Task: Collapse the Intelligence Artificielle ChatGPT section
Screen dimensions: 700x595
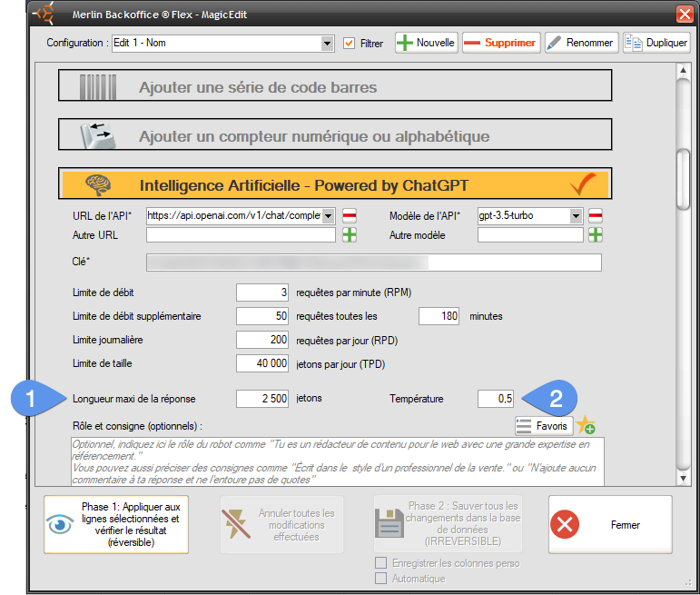Action: pyautogui.click(x=335, y=183)
